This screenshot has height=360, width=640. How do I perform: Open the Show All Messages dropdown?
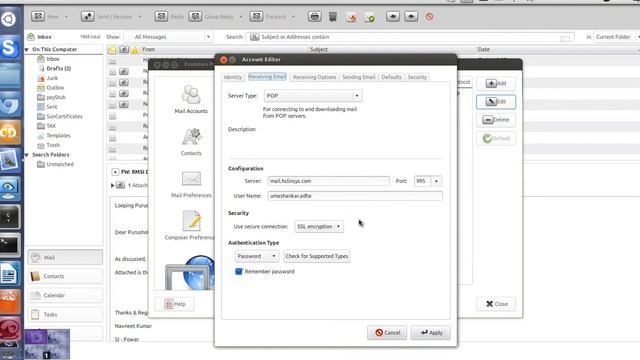pyautogui.click(x=169, y=37)
